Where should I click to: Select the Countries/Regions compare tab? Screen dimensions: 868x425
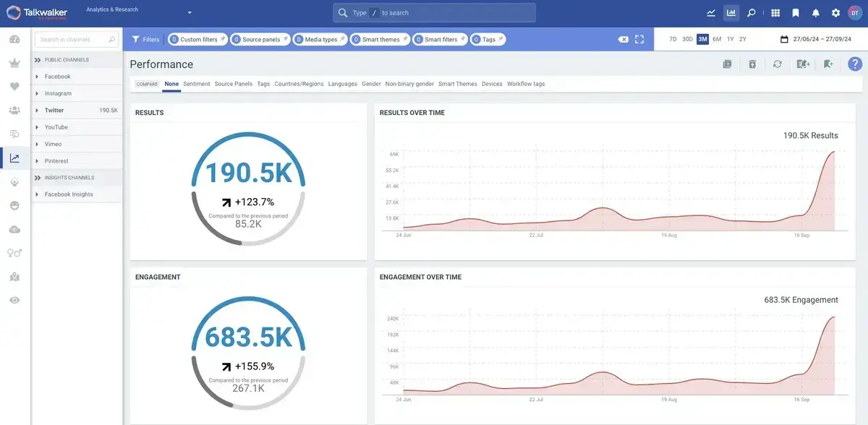pyautogui.click(x=299, y=84)
